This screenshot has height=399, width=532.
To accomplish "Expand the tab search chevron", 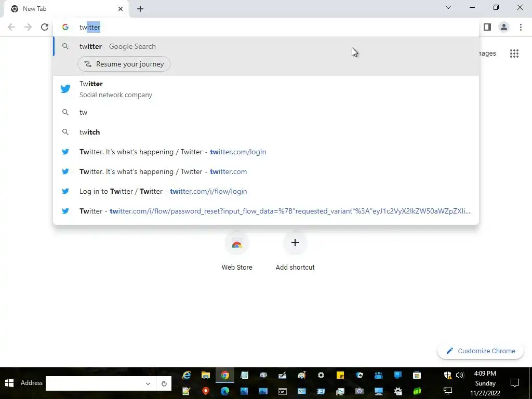I will coord(448,7).
